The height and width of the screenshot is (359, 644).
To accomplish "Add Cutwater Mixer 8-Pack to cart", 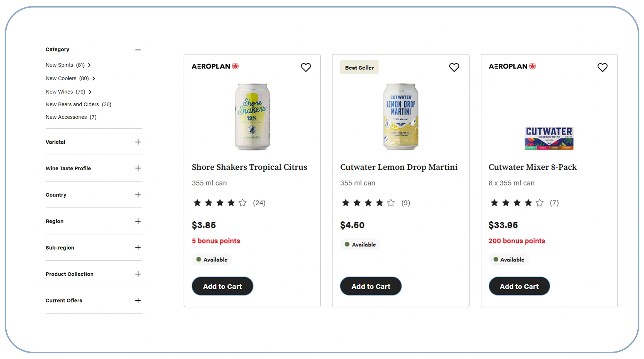I will tap(519, 286).
